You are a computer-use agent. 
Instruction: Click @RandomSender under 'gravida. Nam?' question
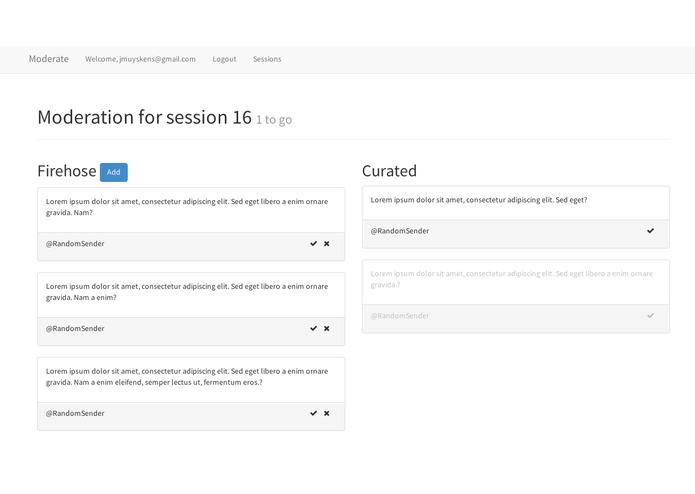point(75,244)
